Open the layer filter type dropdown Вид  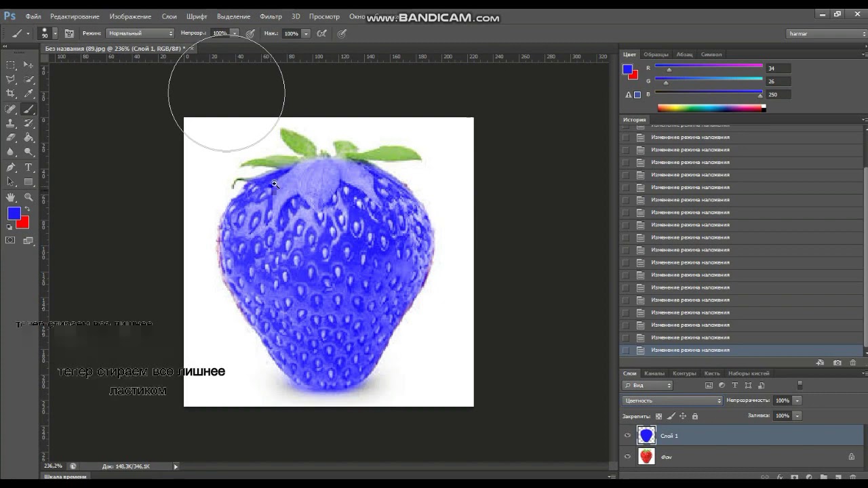[647, 386]
